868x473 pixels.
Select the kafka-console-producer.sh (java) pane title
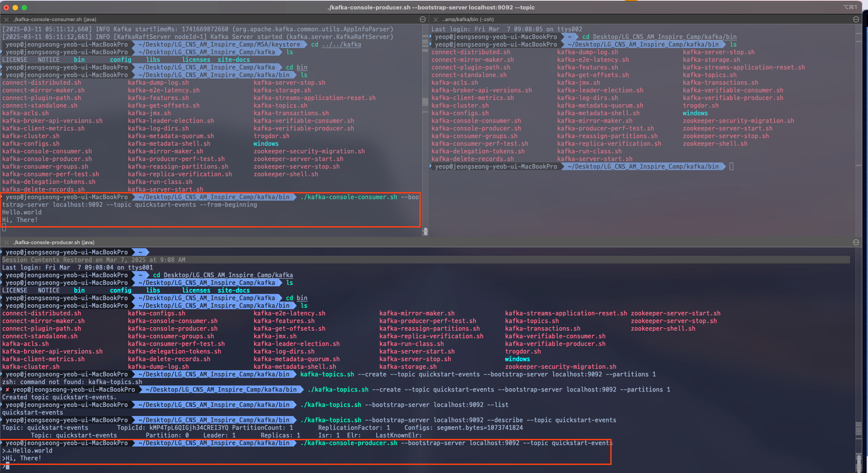[53, 242]
